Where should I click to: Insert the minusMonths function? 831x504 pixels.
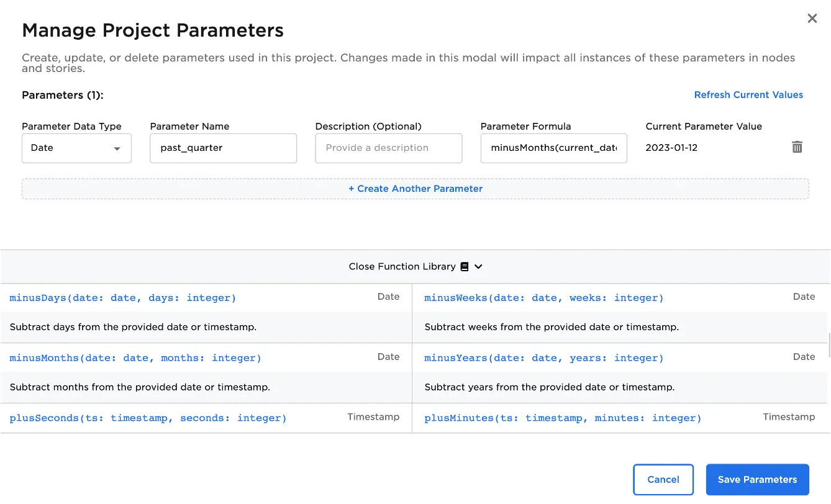coord(135,358)
